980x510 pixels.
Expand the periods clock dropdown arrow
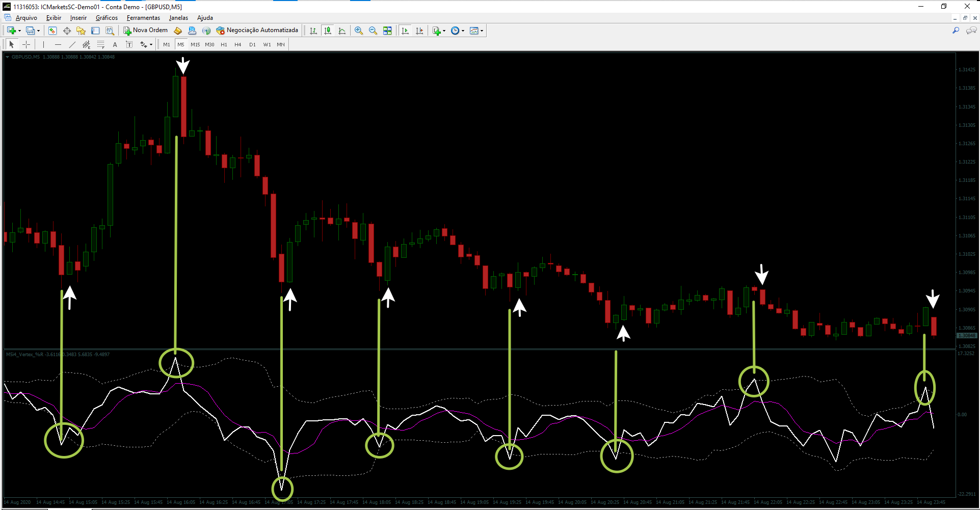coord(463,31)
